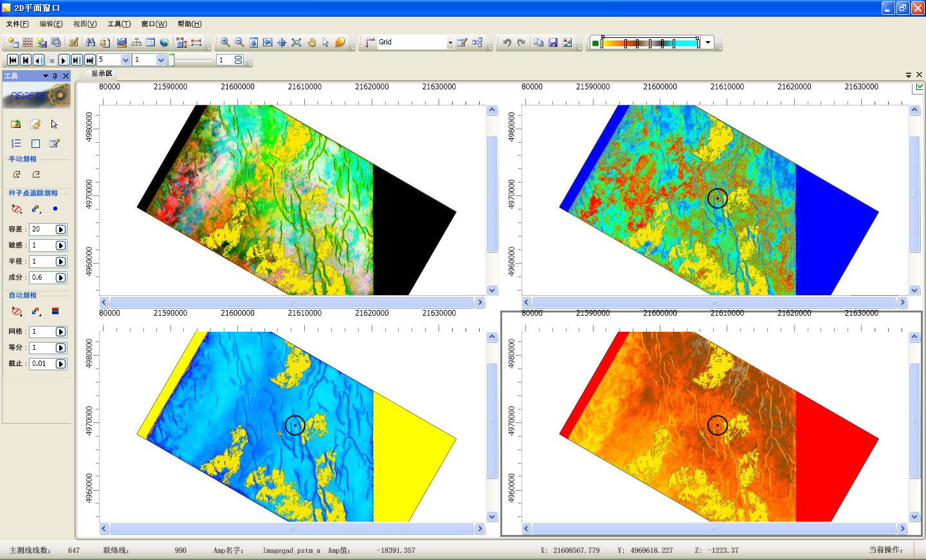Click the copy pages icon

click(x=539, y=42)
